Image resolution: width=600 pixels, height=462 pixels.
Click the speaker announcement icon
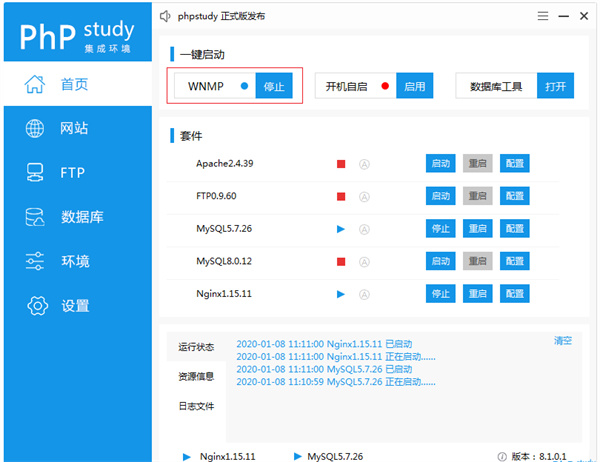165,16
